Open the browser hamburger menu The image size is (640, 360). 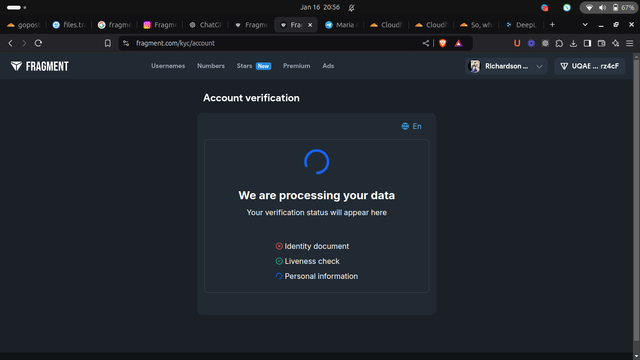pyautogui.click(x=630, y=43)
